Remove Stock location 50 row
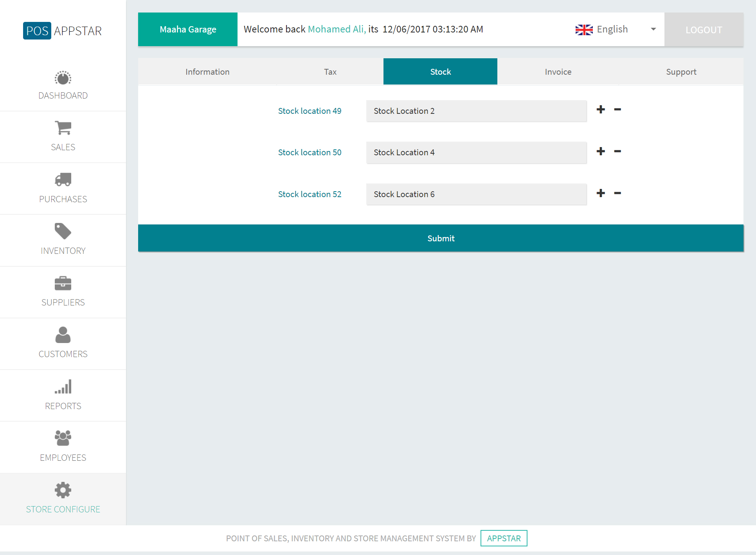Screen dimensions: 756x555 [x=617, y=151]
